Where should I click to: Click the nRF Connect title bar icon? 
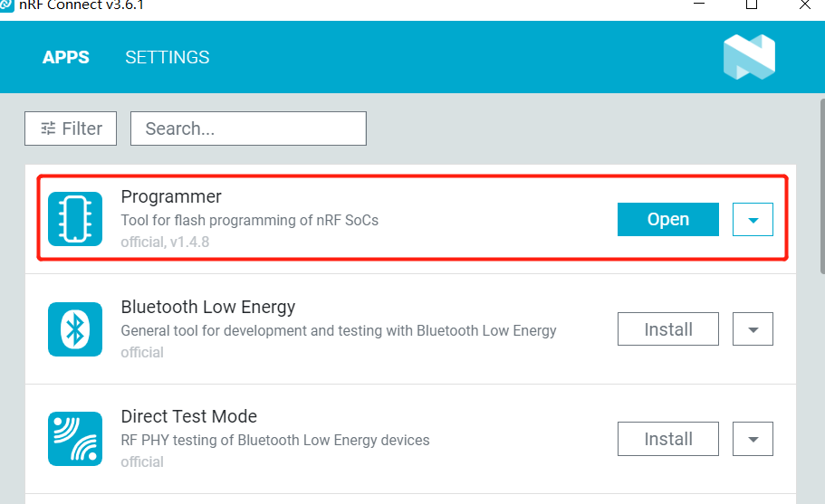tap(8, 5)
